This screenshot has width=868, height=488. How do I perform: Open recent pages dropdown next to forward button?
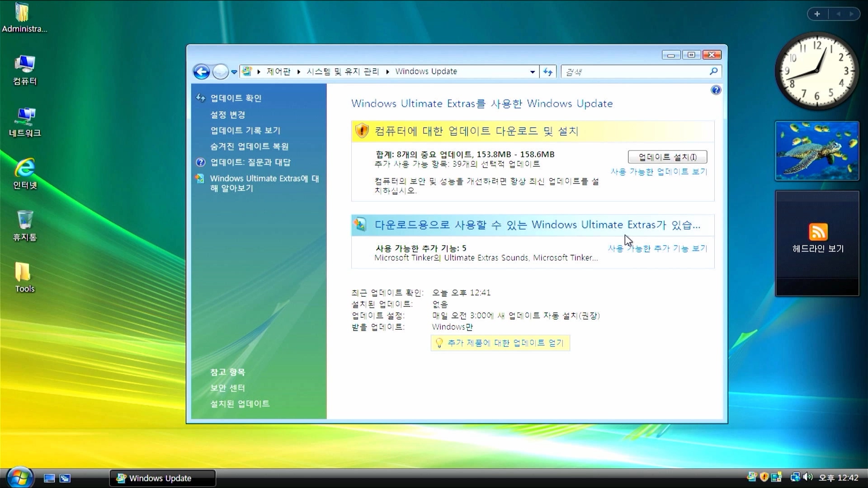234,72
